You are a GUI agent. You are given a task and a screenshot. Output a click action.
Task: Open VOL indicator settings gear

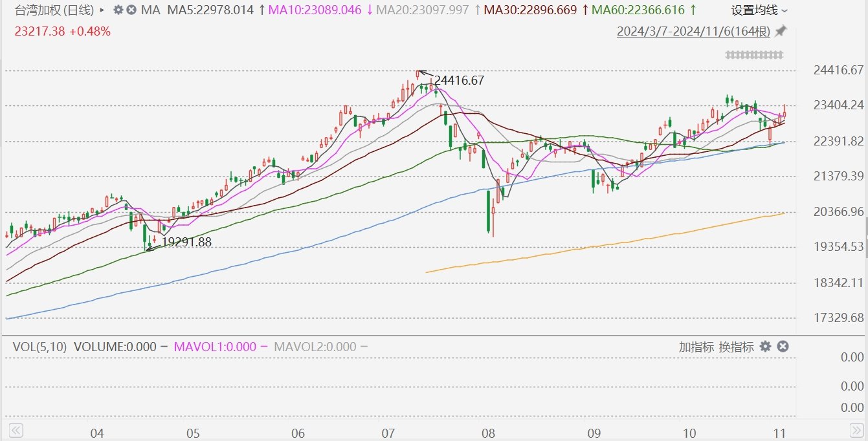(765, 347)
